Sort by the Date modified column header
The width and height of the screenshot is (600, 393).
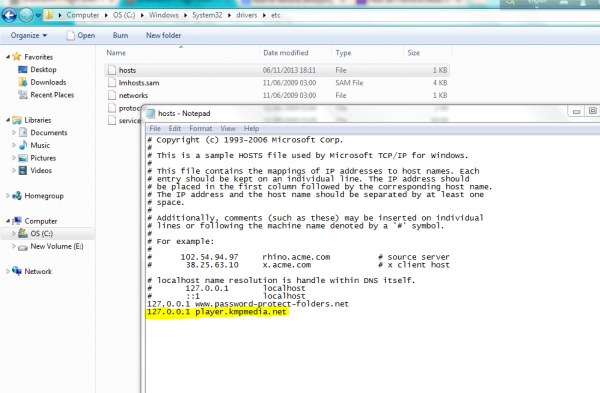click(x=285, y=53)
